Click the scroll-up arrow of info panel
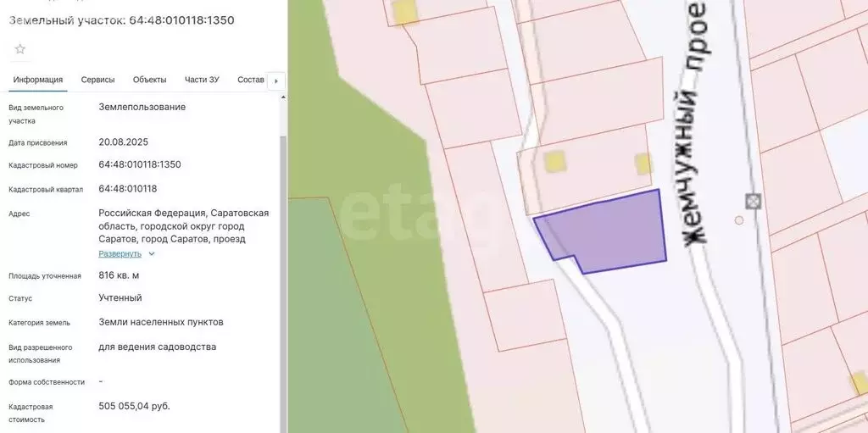Viewport: 868px width, 433px height. (283, 97)
